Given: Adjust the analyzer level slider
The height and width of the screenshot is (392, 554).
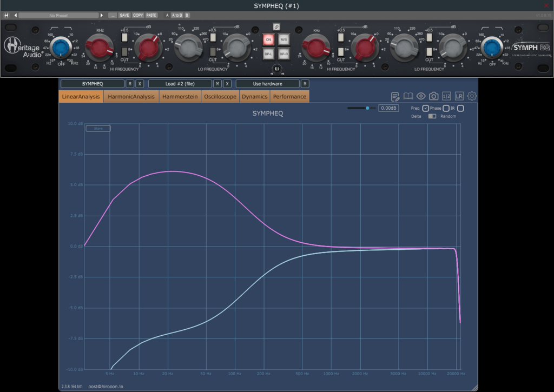Looking at the screenshot, I should 361,108.
